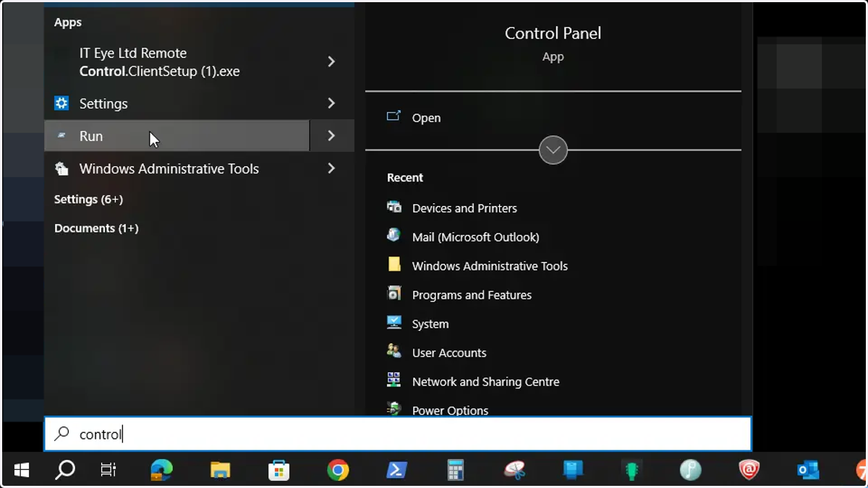Click the System monitor icon
This screenshot has width=868, height=488.
[394, 322]
